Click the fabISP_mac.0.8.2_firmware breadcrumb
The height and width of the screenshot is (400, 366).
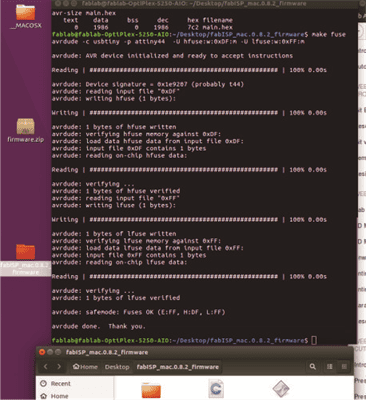click(178, 367)
